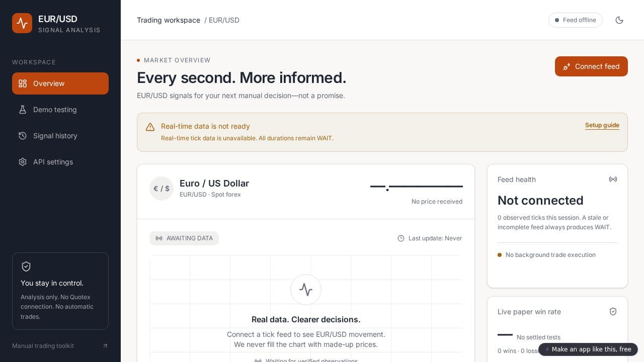The height and width of the screenshot is (362, 644).
Task: Click the Demo testing flask icon
Action: click(x=23, y=110)
